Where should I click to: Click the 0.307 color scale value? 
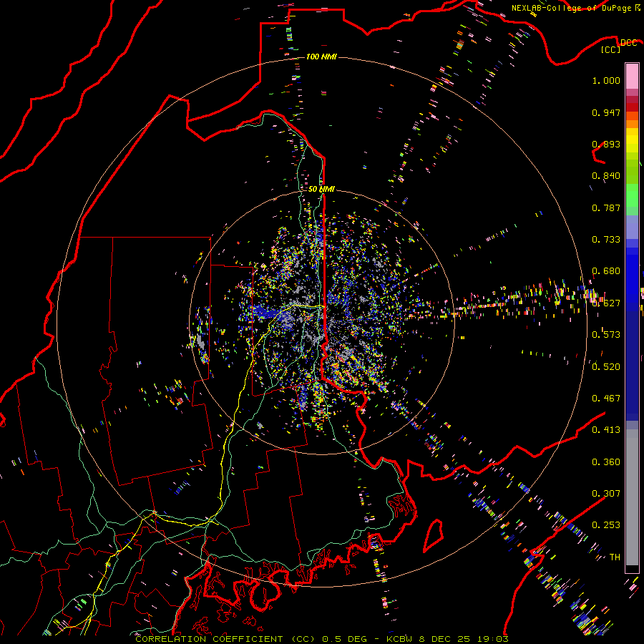point(606,494)
